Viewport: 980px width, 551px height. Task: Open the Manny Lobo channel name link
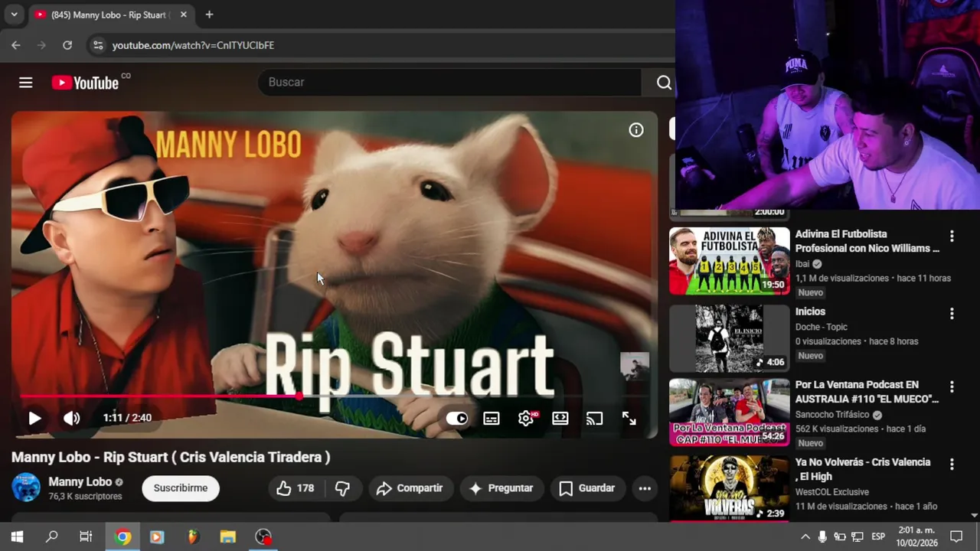point(80,482)
